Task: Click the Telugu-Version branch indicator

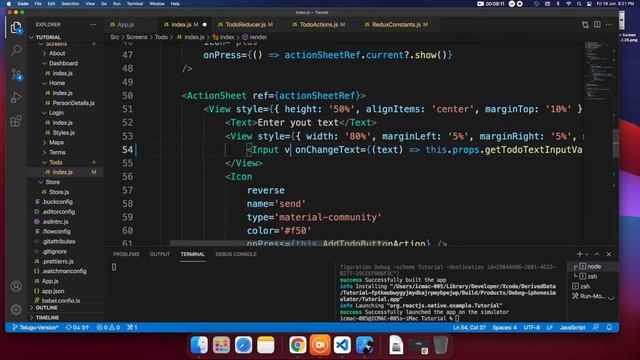Action: 36,327
